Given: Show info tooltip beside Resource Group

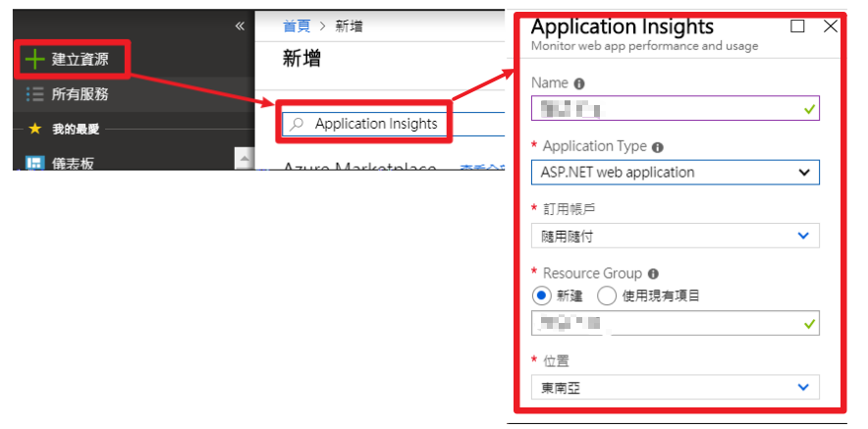Looking at the screenshot, I should pyautogui.click(x=653, y=274).
